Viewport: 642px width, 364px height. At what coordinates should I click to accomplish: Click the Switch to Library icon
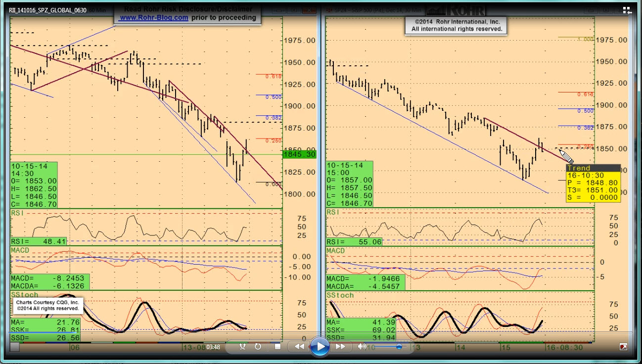(x=627, y=9)
